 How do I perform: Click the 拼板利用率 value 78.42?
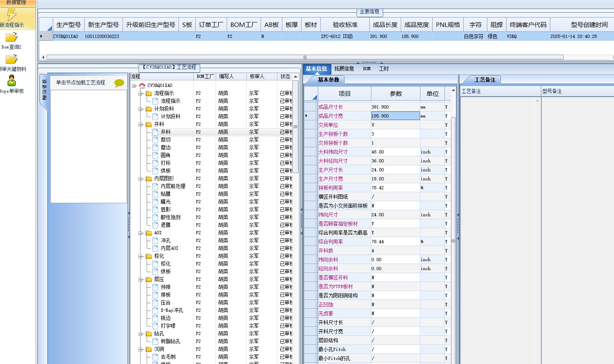(x=395, y=188)
